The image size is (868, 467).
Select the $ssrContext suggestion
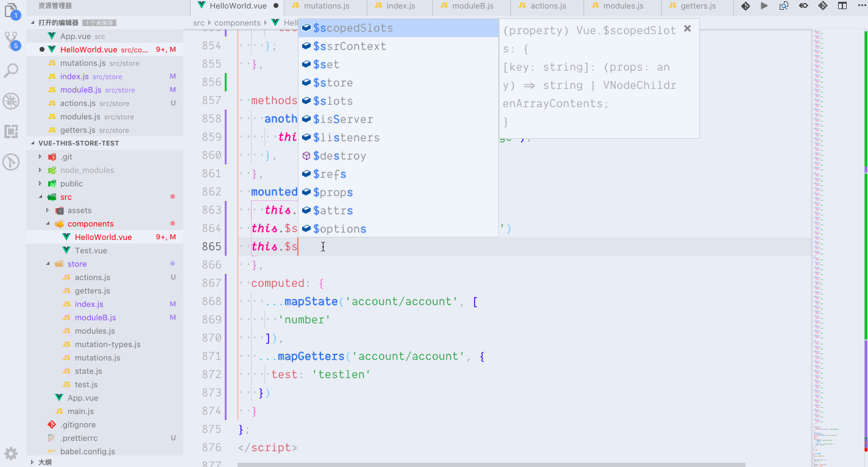pos(398,46)
